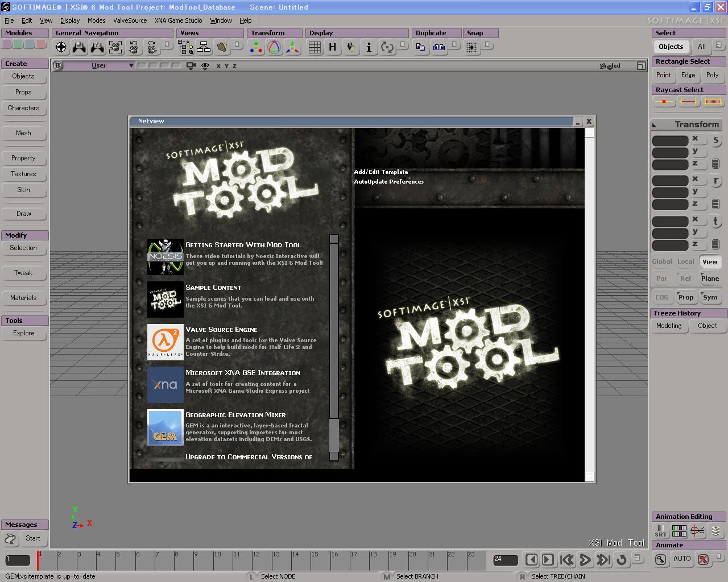Activate the Translate 't' tool button

715,221
